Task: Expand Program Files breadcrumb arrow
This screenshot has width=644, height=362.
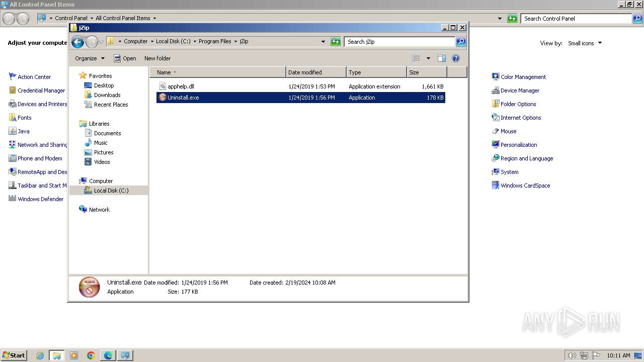Action: coord(235,42)
